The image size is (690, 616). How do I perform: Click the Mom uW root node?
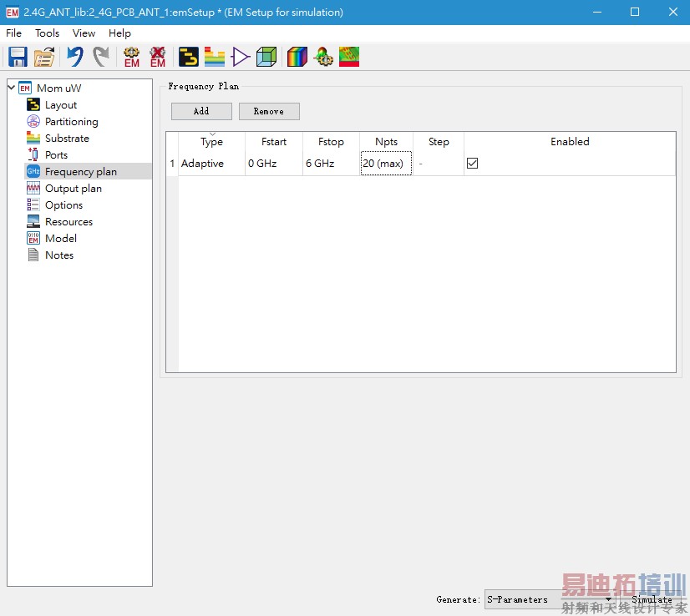coord(59,88)
